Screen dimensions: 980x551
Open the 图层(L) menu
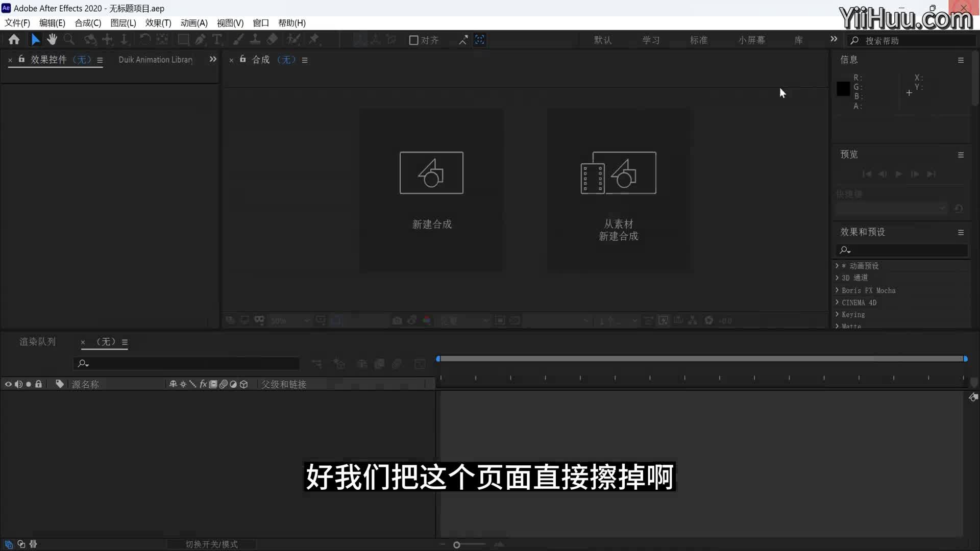point(123,23)
